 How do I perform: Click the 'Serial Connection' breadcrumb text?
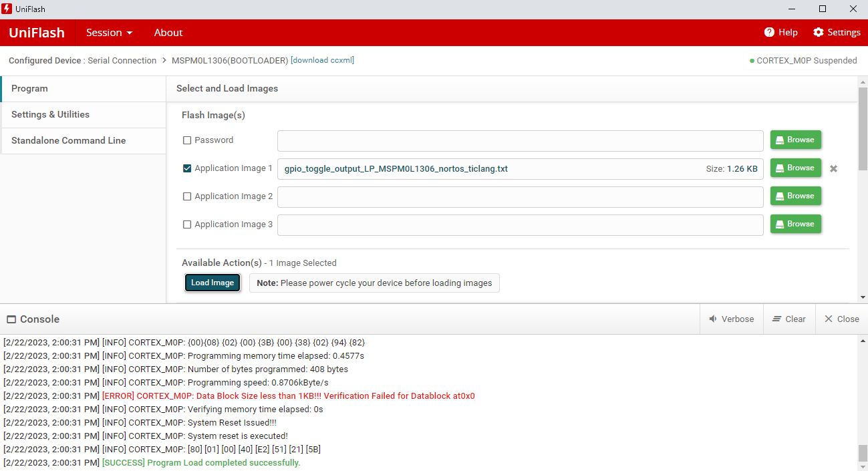point(122,60)
